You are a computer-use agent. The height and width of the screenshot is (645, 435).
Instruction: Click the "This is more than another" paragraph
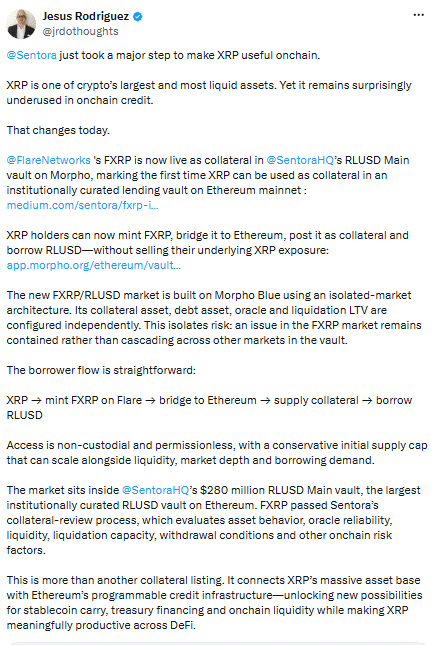[x=214, y=603]
